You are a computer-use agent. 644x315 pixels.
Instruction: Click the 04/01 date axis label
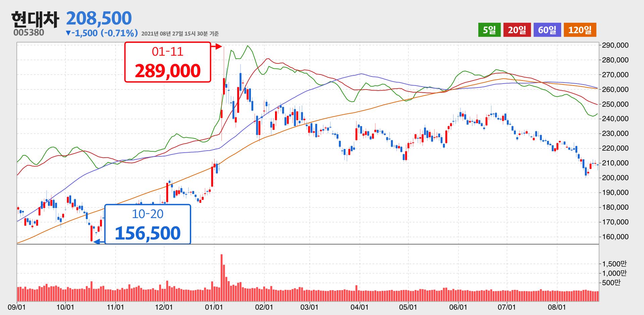pos(359,307)
